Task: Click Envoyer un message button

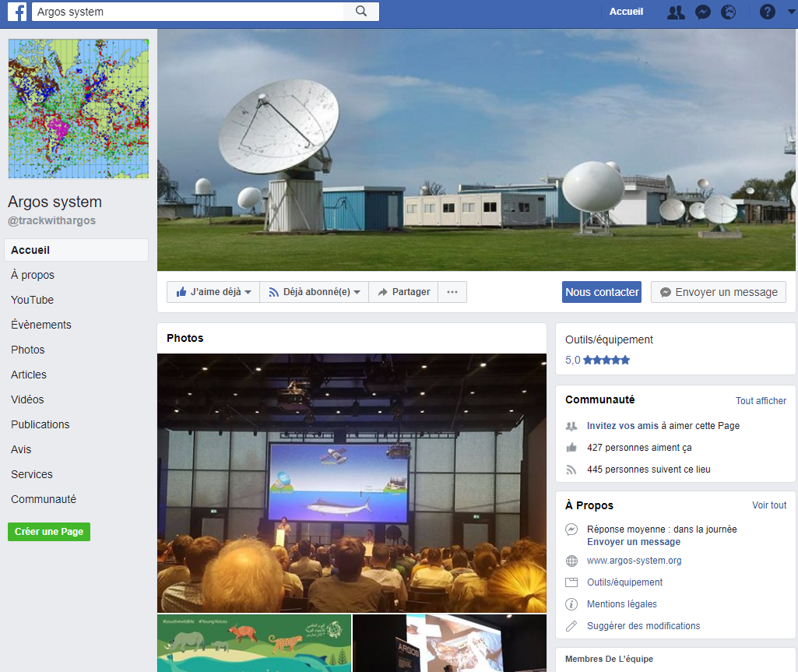Action: pyautogui.click(x=718, y=292)
